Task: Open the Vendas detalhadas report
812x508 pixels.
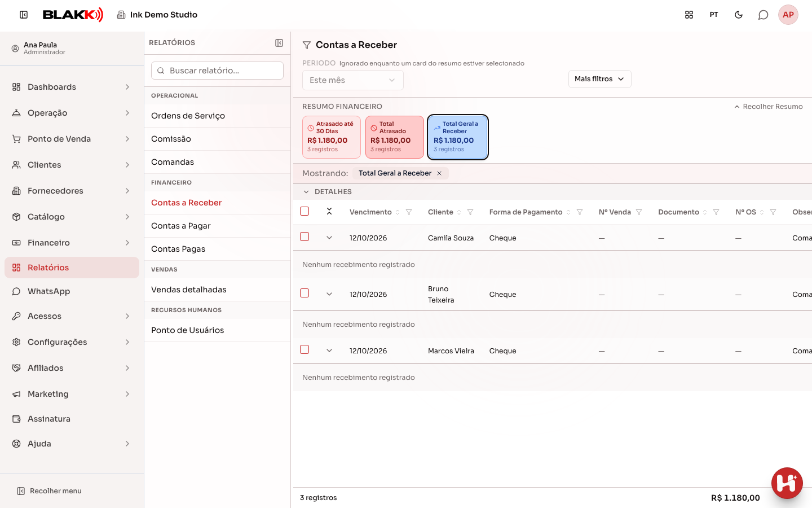Action: coord(217,290)
